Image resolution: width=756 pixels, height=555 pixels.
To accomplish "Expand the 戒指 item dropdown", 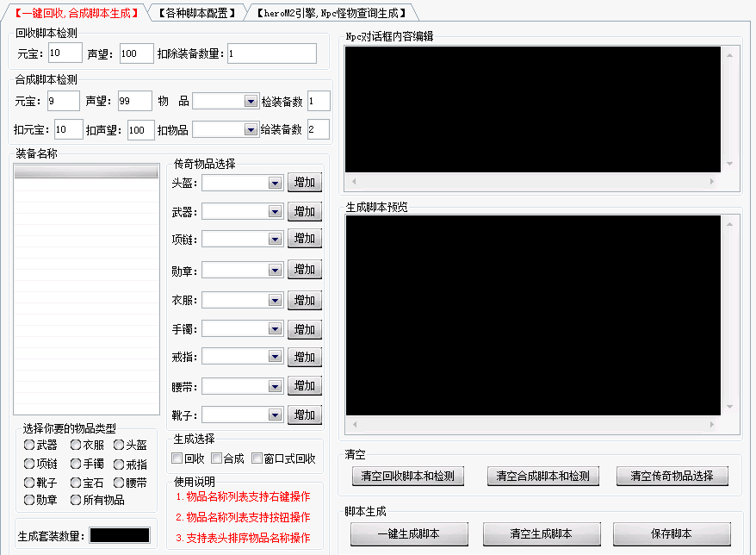I will point(275,356).
